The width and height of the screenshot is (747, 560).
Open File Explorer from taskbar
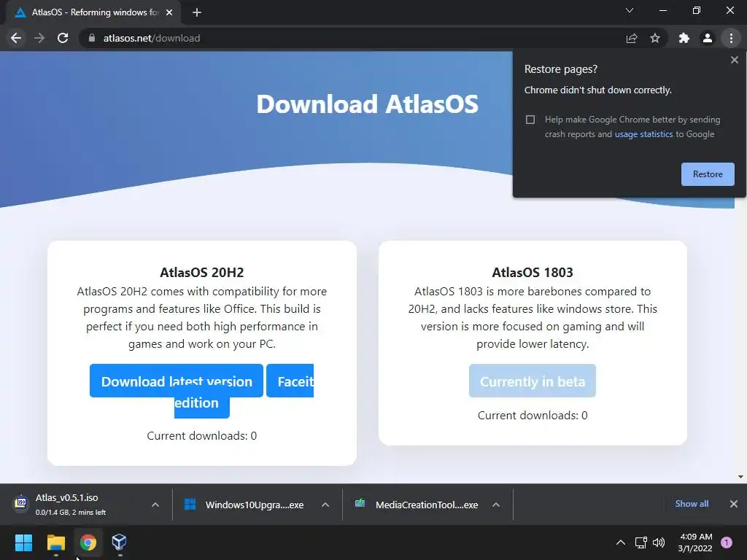55,542
